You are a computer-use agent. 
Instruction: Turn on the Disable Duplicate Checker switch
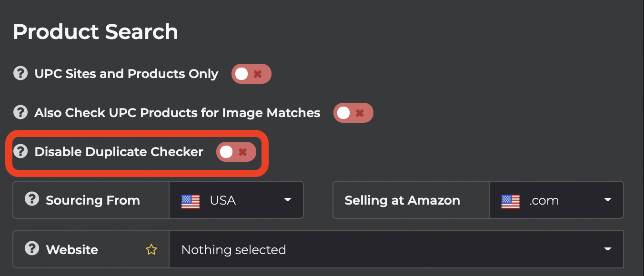(x=236, y=152)
